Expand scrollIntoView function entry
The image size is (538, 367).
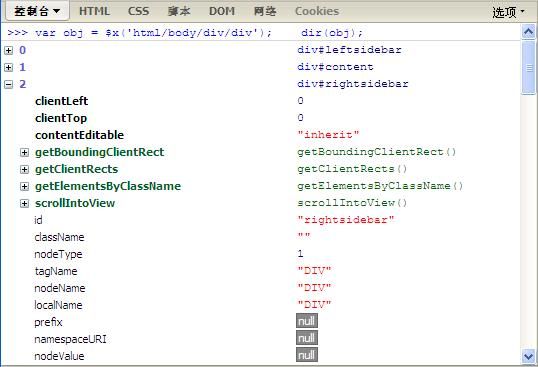24,203
